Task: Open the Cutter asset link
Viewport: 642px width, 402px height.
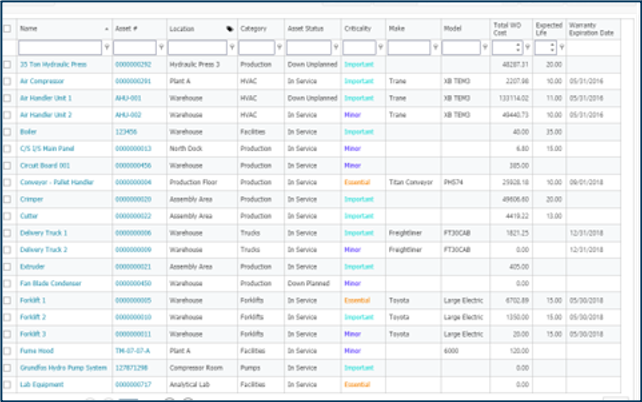Action: click(29, 216)
